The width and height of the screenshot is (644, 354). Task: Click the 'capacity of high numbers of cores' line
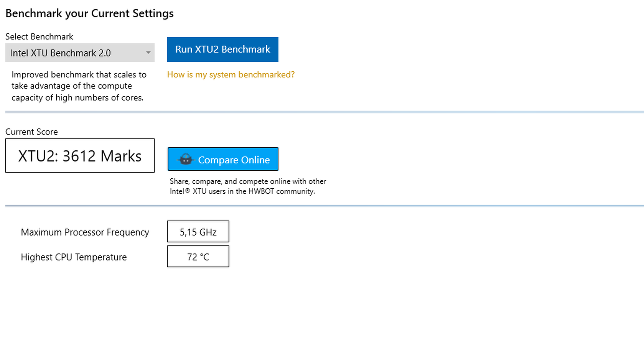tap(77, 98)
